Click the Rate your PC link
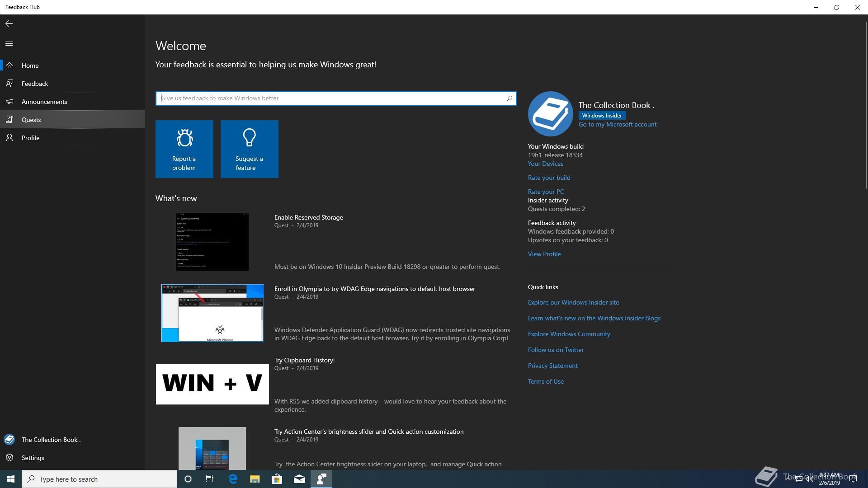 [x=546, y=192]
